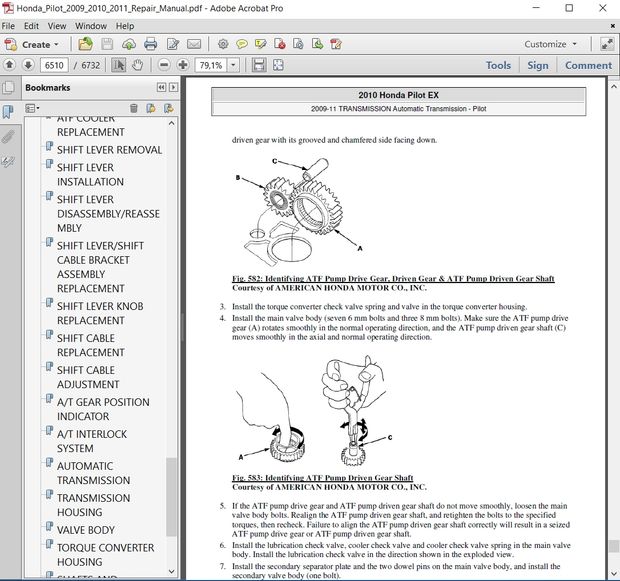Click the zoom percentage field 79,1%

210,65
